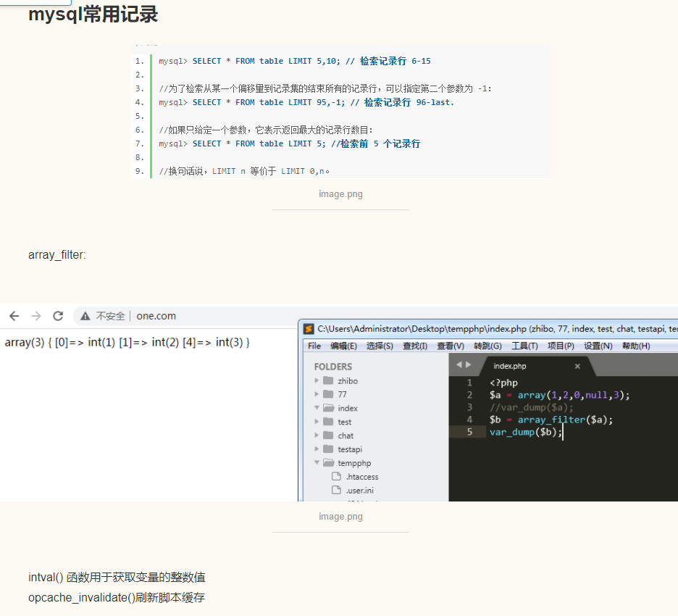This screenshot has height=616, width=678.
Task: Click the not-secure warning triangle icon
Action: pos(85,316)
